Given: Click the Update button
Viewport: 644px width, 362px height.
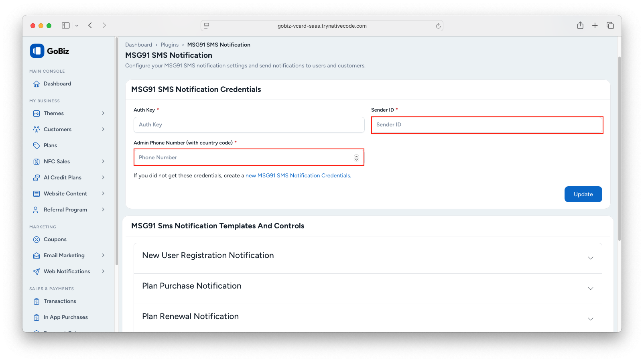Looking at the screenshot, I should click(x=583, y=194).
